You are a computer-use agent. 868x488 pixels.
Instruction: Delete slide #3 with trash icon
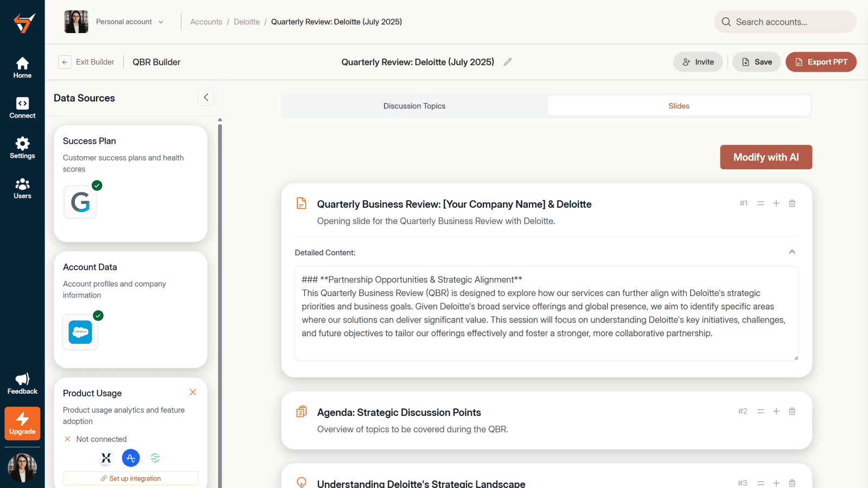pos(792,483)
